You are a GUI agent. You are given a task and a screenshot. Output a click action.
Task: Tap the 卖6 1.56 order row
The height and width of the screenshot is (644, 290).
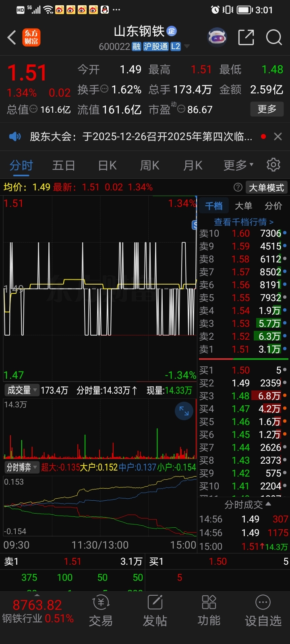coord(243,285)
